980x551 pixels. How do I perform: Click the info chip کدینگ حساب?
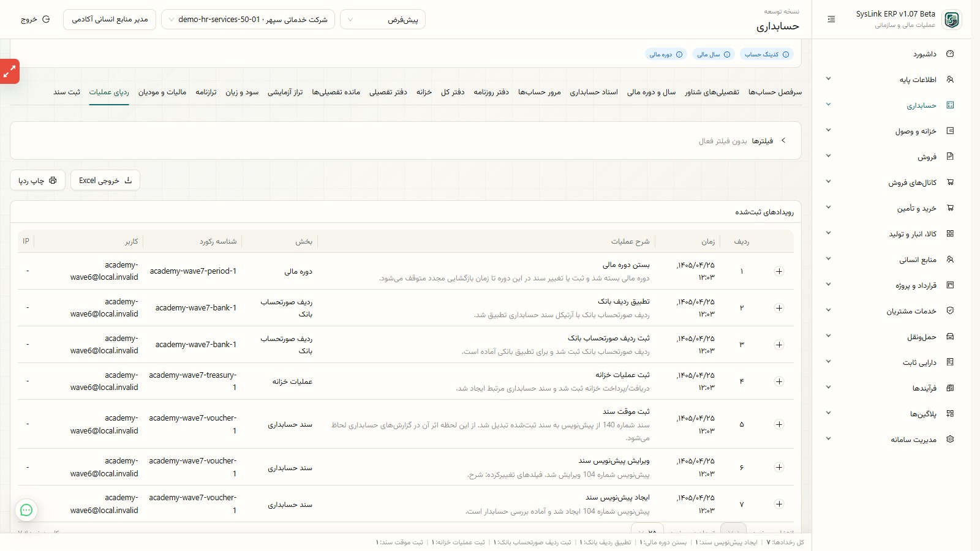[766, 54]
